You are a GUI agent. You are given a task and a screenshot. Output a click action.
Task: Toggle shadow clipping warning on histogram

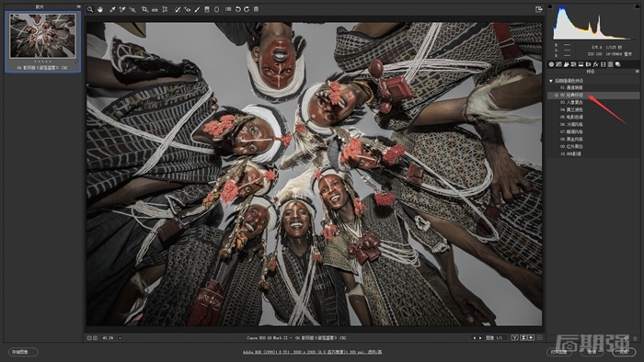pyautogui.click(x=550, y=6)
